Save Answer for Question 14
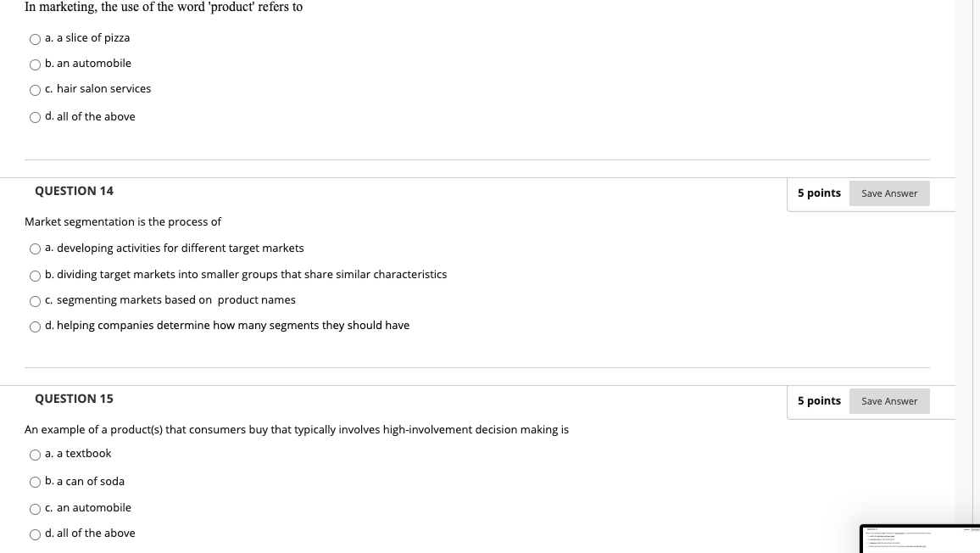Viewport: 980px width, 553px height. point(889,193)
